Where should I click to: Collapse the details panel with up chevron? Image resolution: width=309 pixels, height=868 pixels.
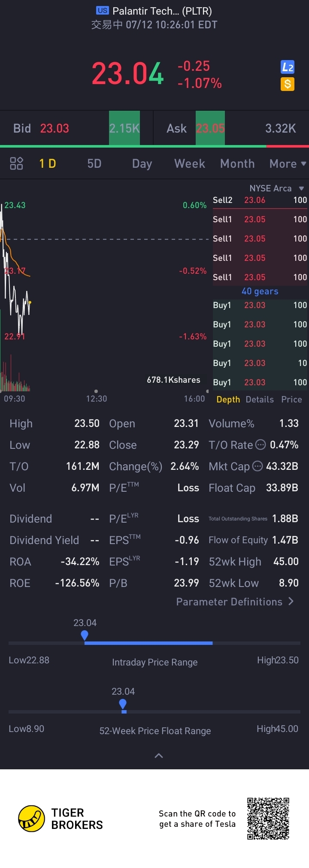[x=158, y=756]
